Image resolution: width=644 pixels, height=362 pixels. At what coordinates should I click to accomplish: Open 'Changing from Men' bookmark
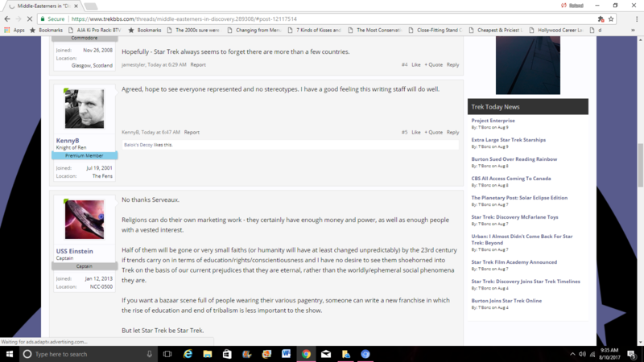(x=254, y=30)
